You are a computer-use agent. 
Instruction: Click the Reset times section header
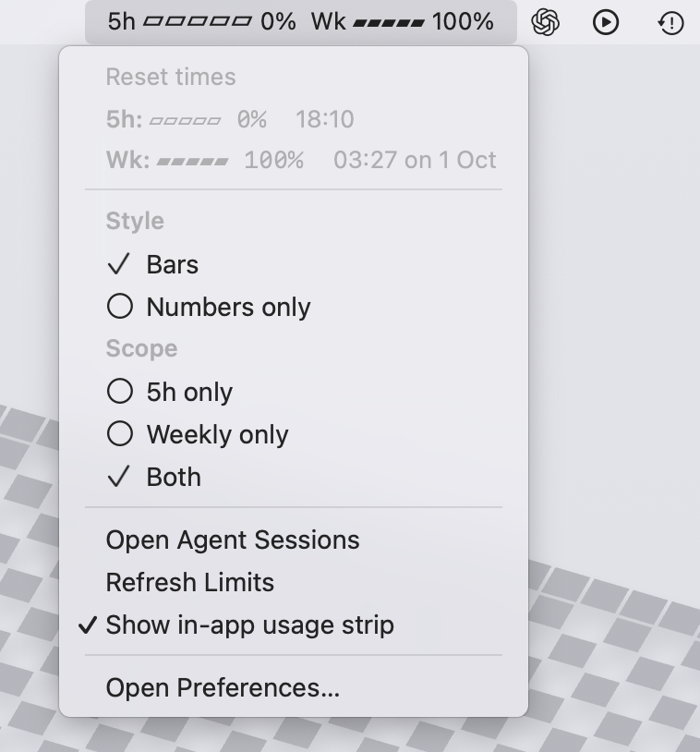click(x=171, y=78)
